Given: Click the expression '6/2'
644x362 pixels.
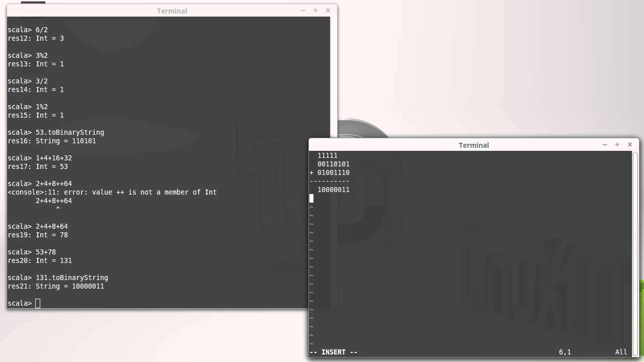Looking at the screenshot, I should click(42, 30).
